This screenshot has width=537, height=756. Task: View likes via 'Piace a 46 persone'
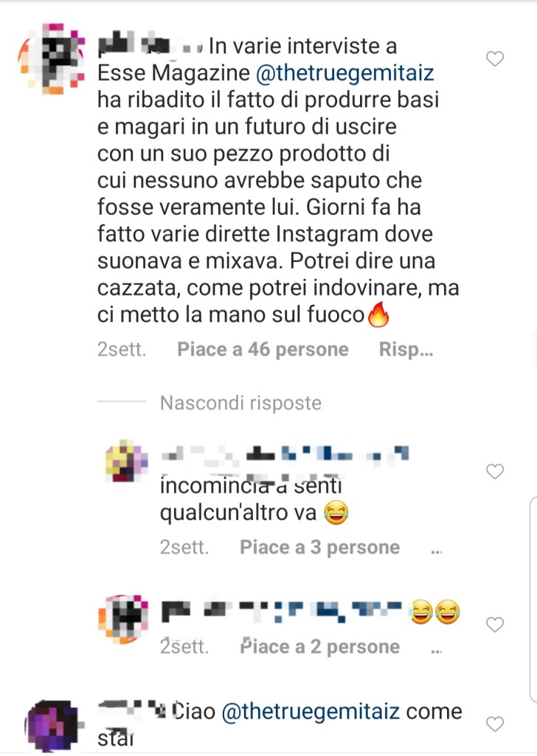click(263, 349)
